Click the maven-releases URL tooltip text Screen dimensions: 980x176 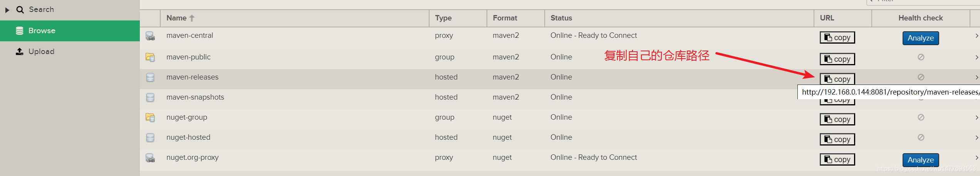[x=890, y=92]
